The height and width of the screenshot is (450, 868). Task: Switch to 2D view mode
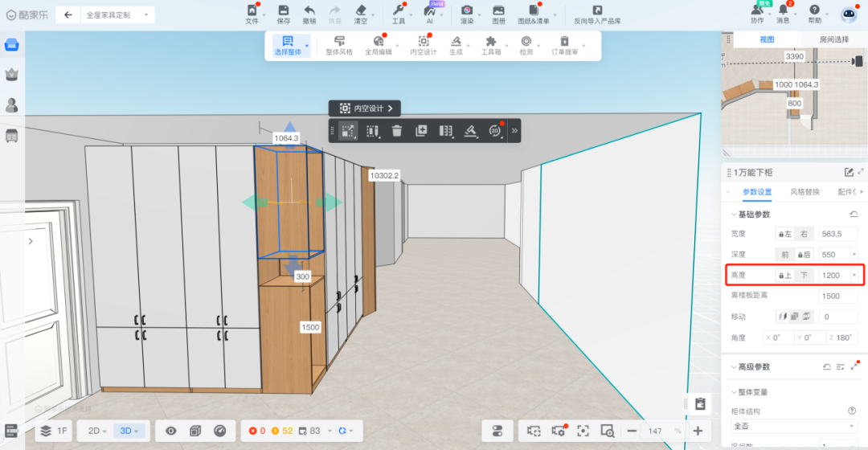[97, 431]
